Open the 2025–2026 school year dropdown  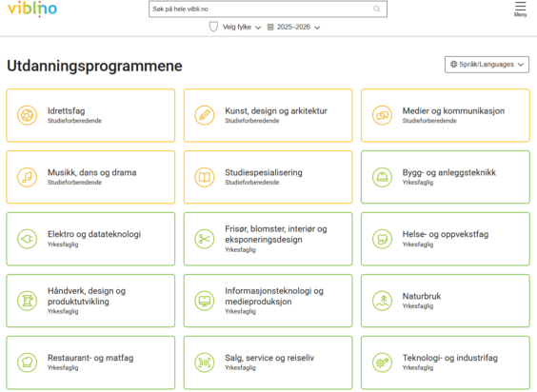pyautogui.click(x=294, y=27)
